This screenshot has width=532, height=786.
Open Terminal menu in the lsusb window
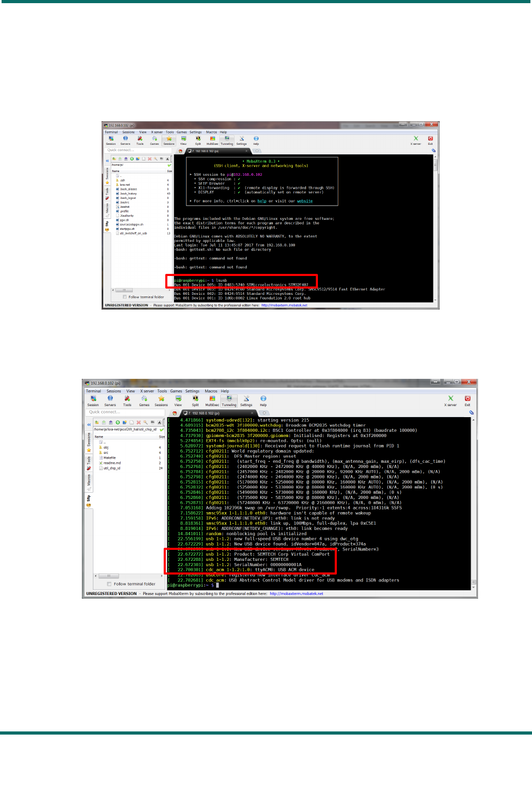click(x=111, y=132)
